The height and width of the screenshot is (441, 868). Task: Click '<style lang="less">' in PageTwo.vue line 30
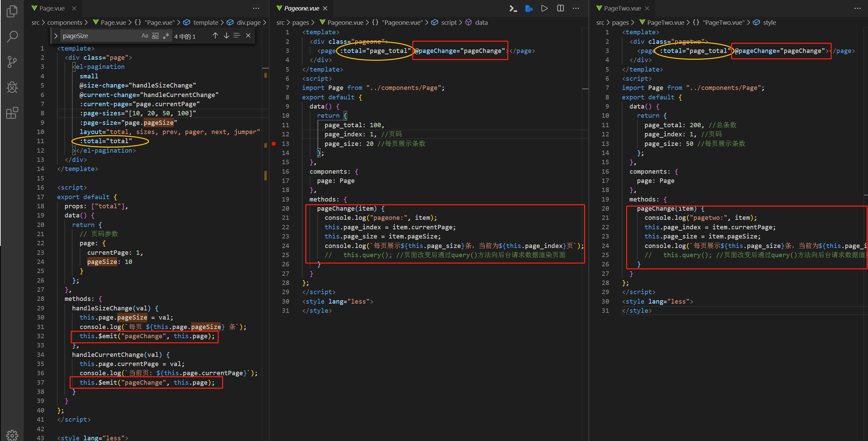[657, 302]
